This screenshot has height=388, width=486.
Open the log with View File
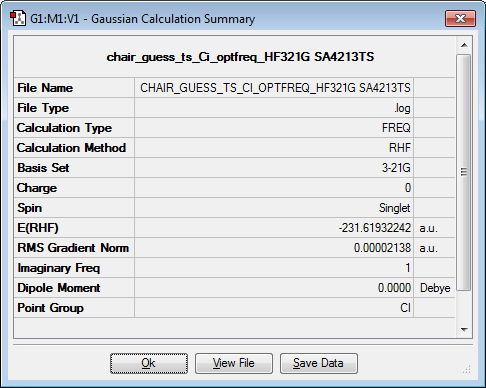[x=234, y=363]
